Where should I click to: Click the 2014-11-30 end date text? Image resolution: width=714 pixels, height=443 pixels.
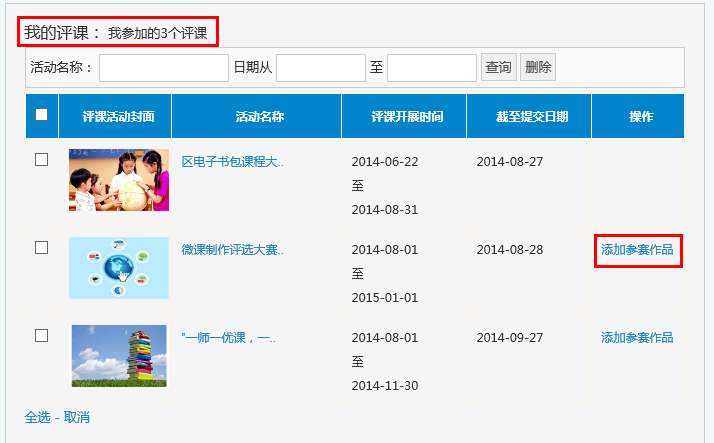coord(385,386)
